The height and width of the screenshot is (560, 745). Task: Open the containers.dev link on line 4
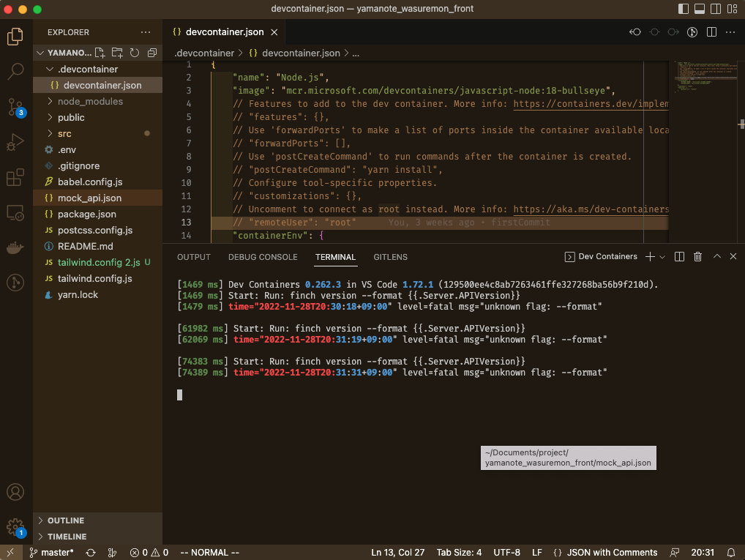591,104
